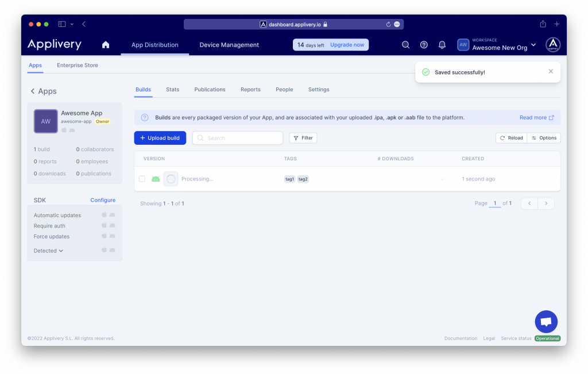Focus the builds Search field
588x374 pixels.
tap(238, 138)
